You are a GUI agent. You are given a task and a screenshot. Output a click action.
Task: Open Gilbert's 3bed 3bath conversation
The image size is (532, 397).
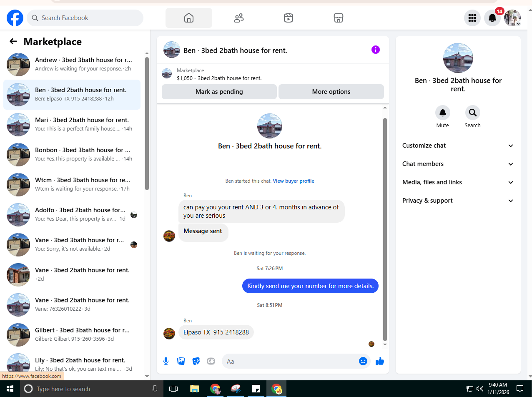pyautogui.click(x=72, y=335)
